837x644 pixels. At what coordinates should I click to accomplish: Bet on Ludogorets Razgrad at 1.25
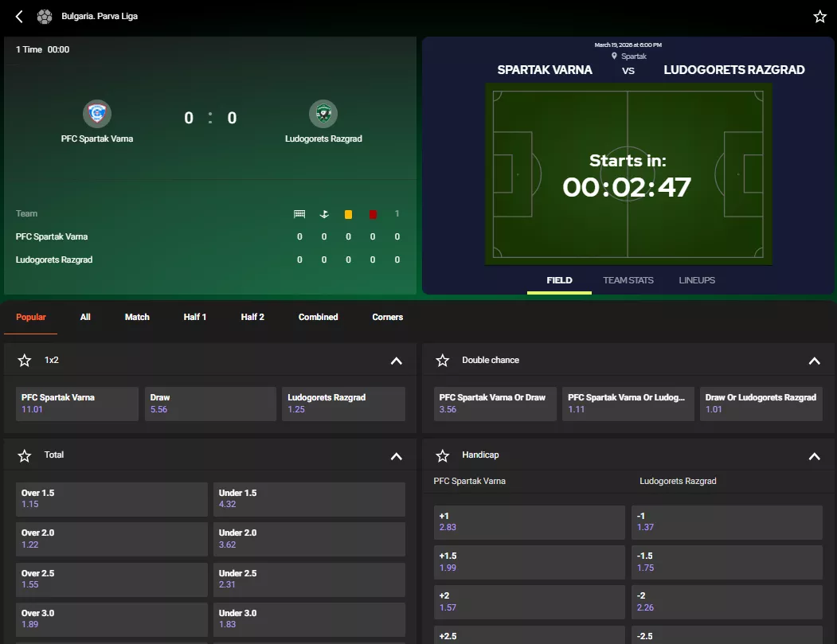(344, 404)
